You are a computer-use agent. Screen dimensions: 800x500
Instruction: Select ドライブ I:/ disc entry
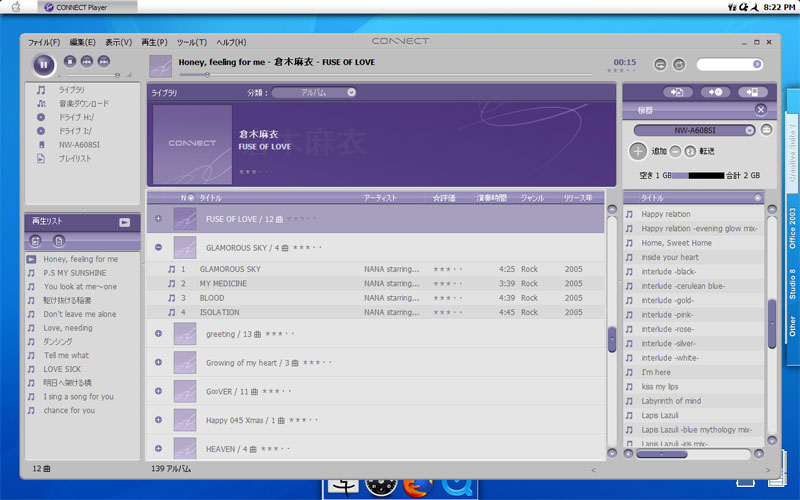74,131
